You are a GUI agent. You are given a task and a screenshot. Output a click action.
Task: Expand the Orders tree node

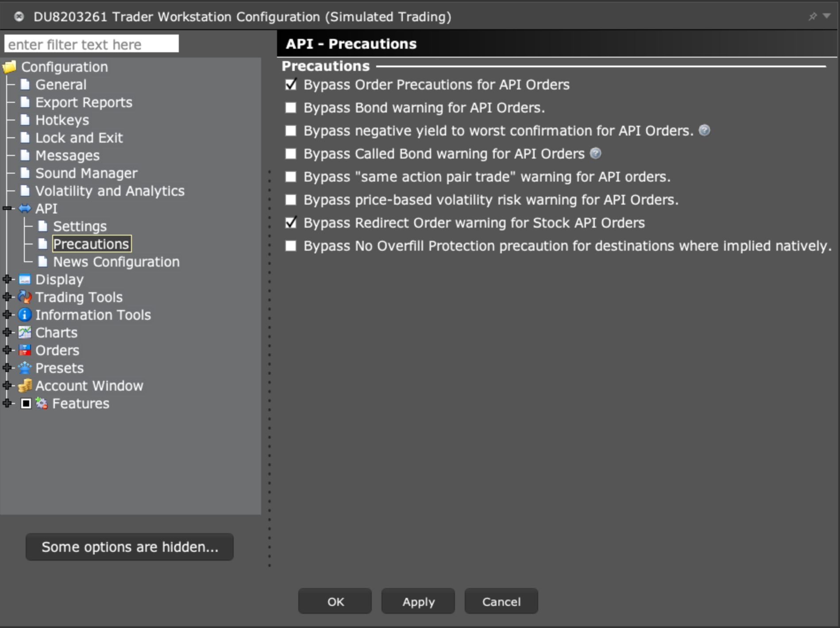7,350
